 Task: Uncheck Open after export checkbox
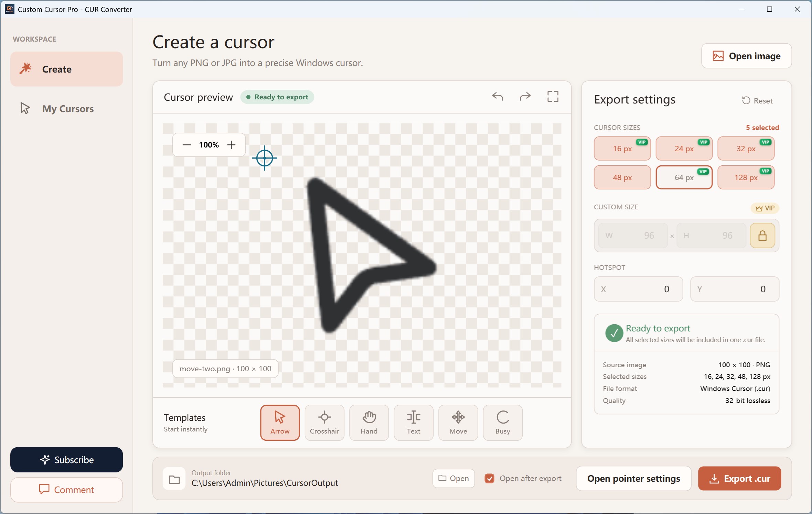click(x=489, y=478)
